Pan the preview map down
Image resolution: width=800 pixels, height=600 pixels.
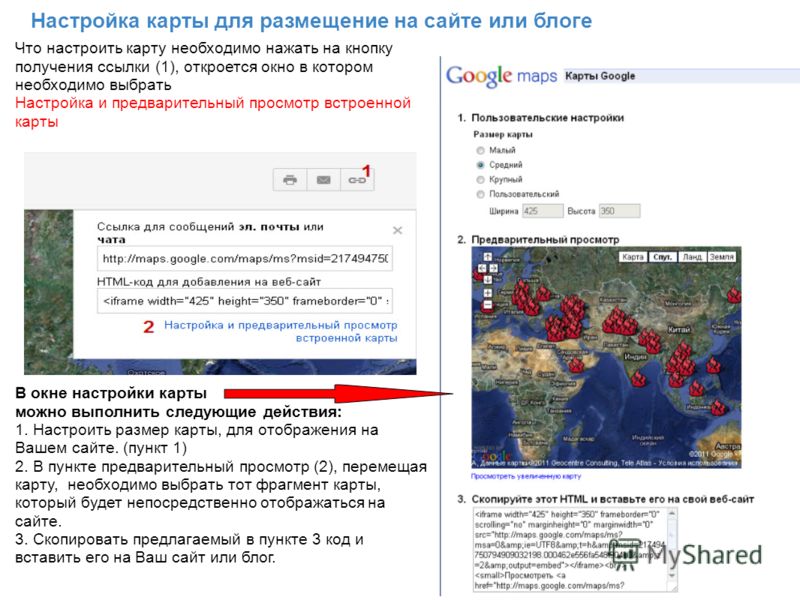pyautogui.click(x=488, y=280)
